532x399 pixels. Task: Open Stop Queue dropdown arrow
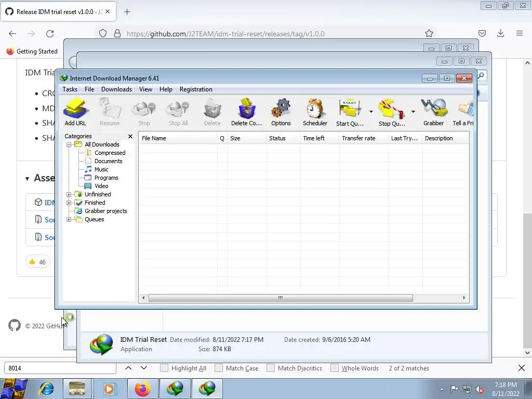click(x=413, y=112)
